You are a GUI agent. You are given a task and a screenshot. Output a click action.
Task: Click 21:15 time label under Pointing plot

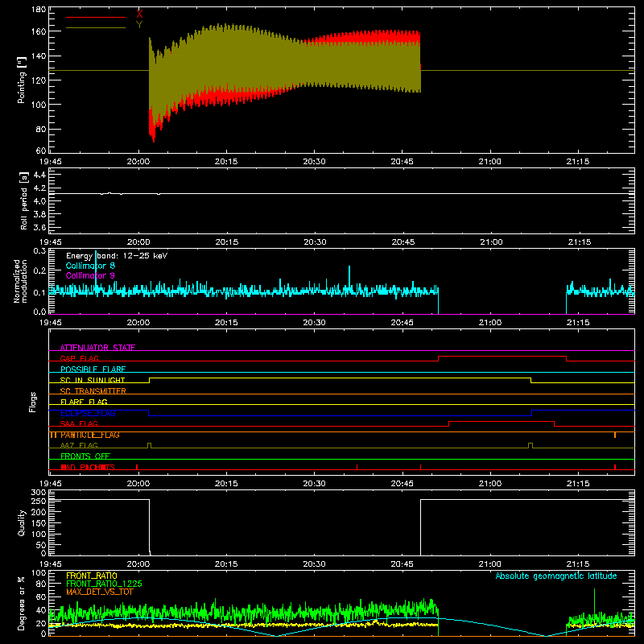[578, 162]
